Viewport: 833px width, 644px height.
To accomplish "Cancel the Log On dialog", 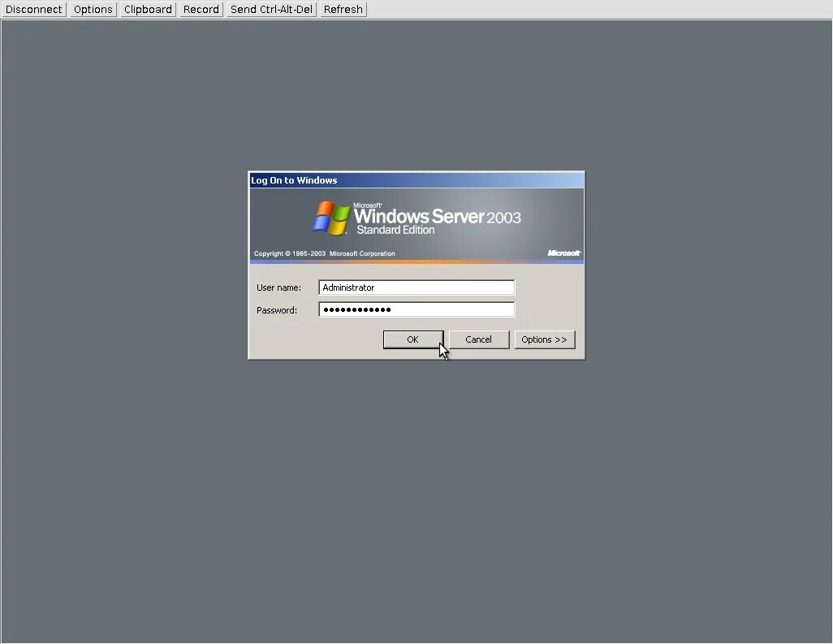I will click(479, 339).
